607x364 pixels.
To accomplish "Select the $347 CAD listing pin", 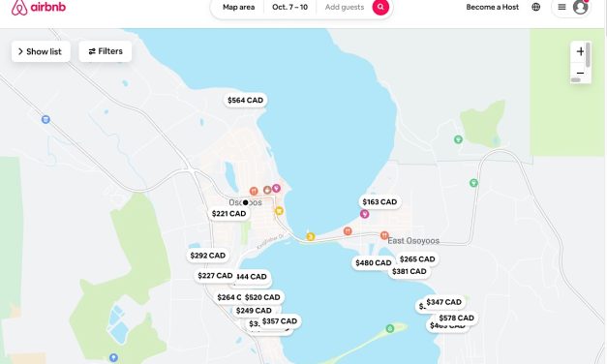I will (x=443, y=302).
